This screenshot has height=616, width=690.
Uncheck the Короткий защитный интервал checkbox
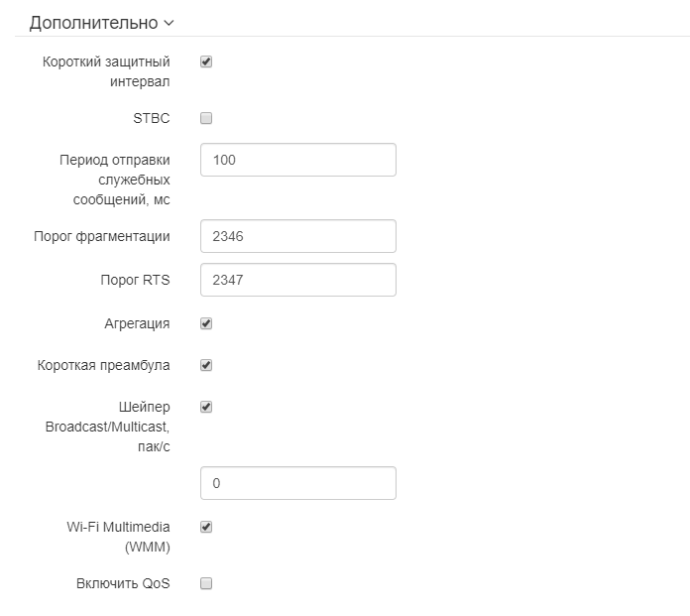pyautogui.click(x=206, y=62)
